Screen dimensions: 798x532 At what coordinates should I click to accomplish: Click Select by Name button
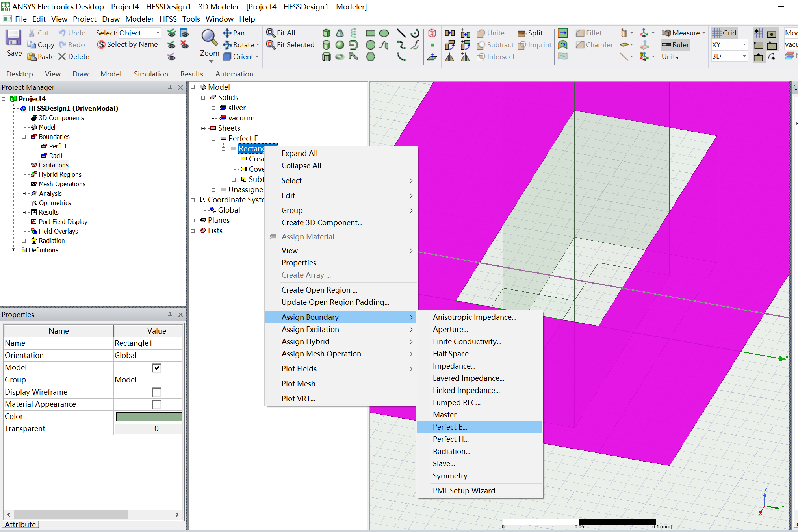128,44
